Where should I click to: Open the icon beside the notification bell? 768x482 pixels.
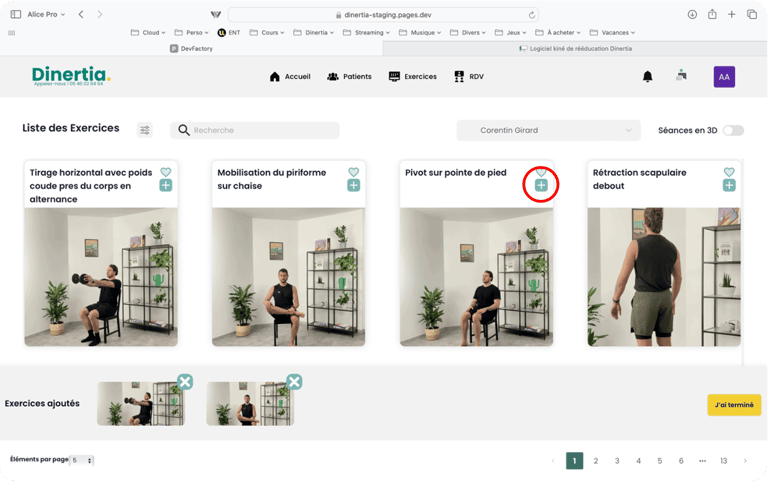[x=681, y=75]
